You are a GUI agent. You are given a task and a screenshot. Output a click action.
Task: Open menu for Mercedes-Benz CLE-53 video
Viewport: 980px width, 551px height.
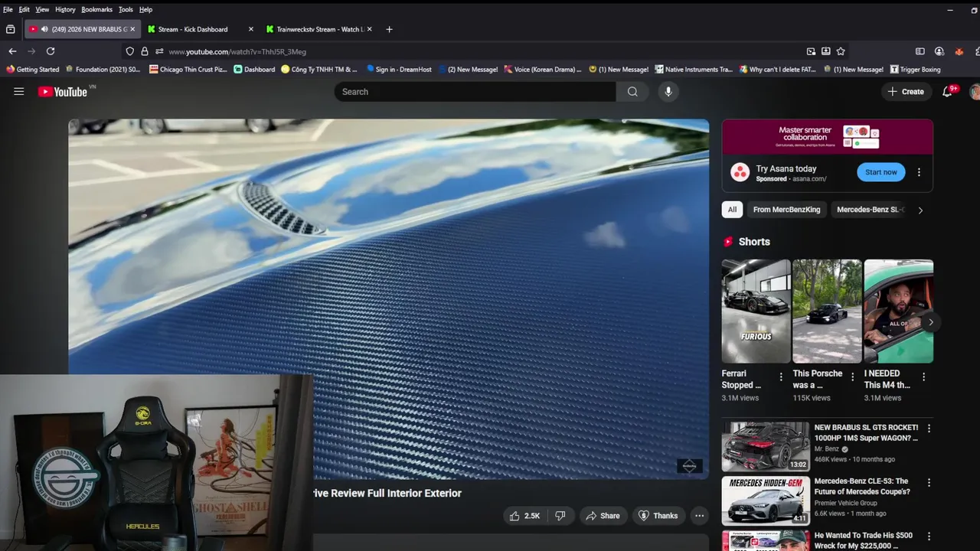pos(929,483)
